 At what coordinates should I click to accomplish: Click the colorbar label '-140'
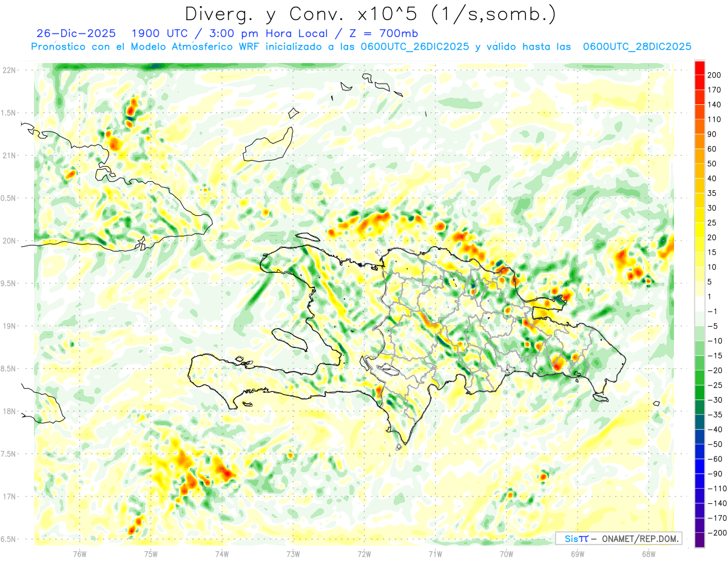pyautogui.click(x=717, y=503)
